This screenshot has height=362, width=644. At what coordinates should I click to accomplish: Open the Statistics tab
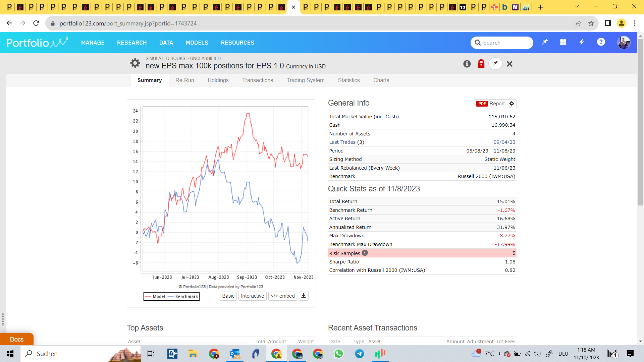(349, 80)
